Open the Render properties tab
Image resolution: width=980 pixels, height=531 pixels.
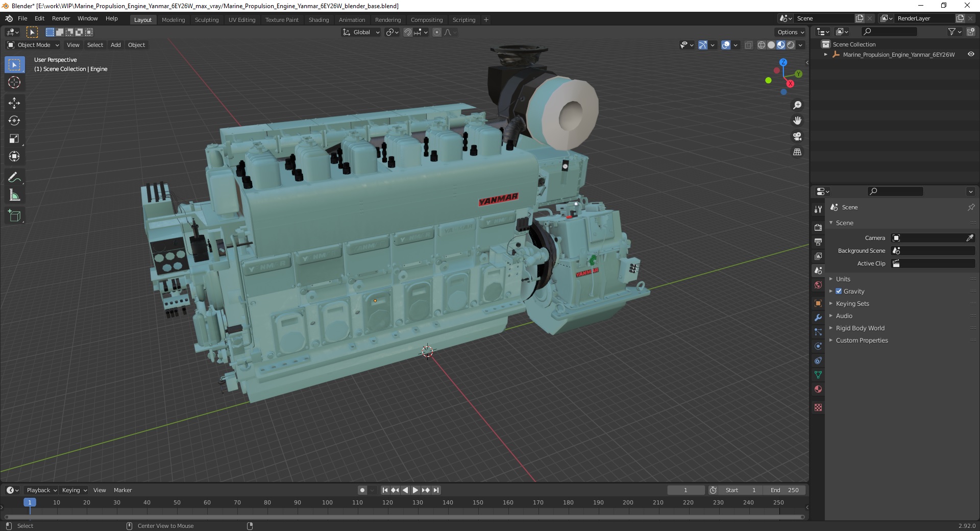[818, 227]
